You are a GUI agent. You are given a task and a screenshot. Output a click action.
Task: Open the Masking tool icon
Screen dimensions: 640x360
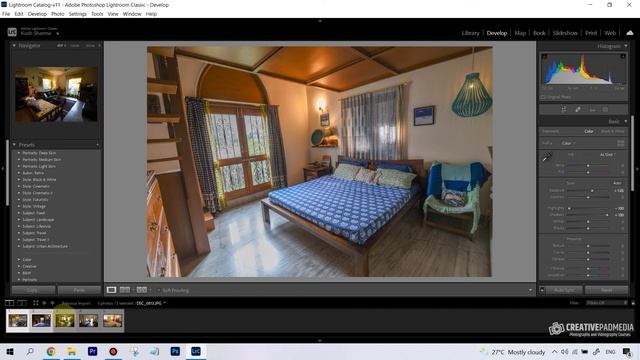click(605, 109)
